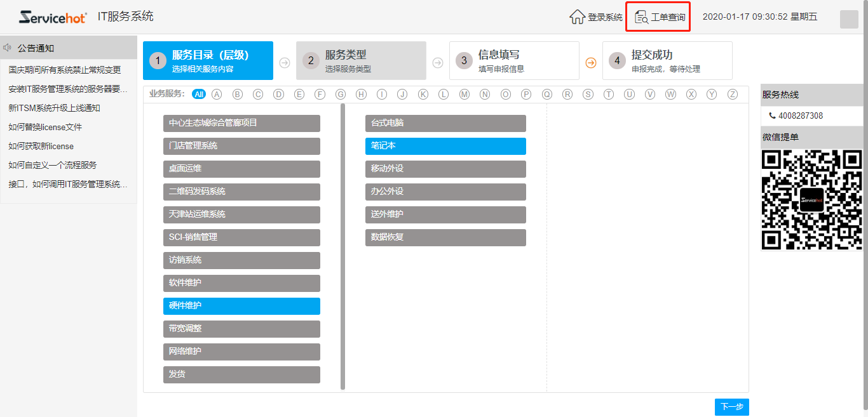Screen dimensions: 868x417
Task: Click the 下一步 button
Action: 732,407
